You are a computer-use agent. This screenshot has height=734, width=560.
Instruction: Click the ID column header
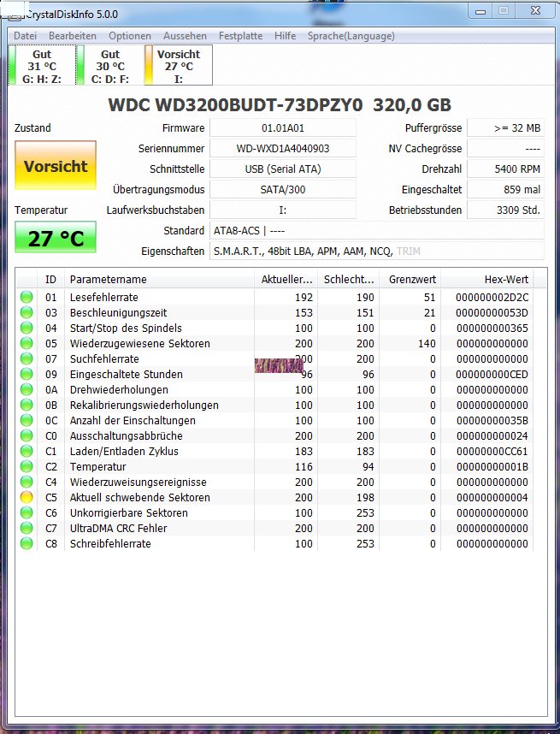pyautogui.click(x=50, y=280)
